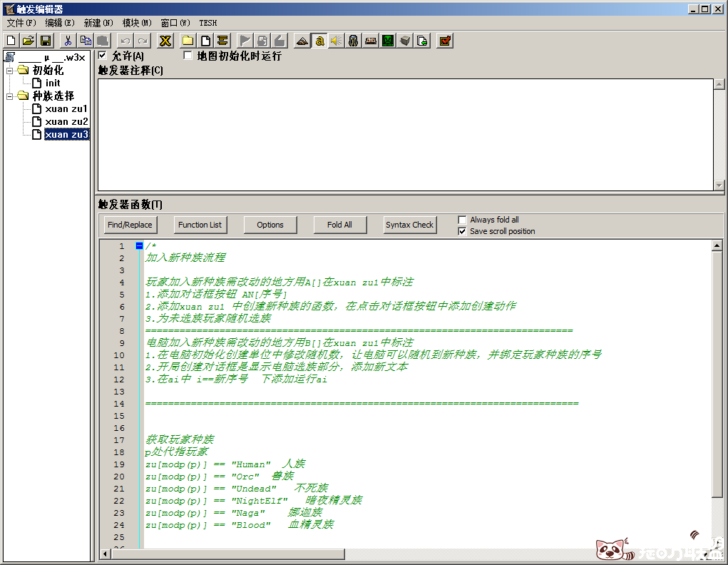The height and width of the screenshot is (565, 728).
Task: Toggle the Always fold all option
Action: [x=463, y=220]
